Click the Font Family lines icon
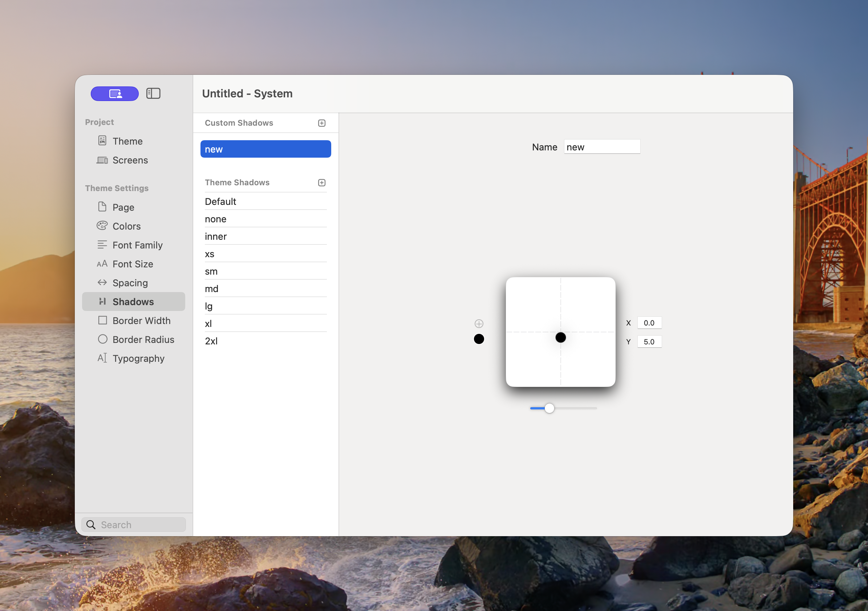 tap(102, 244)
